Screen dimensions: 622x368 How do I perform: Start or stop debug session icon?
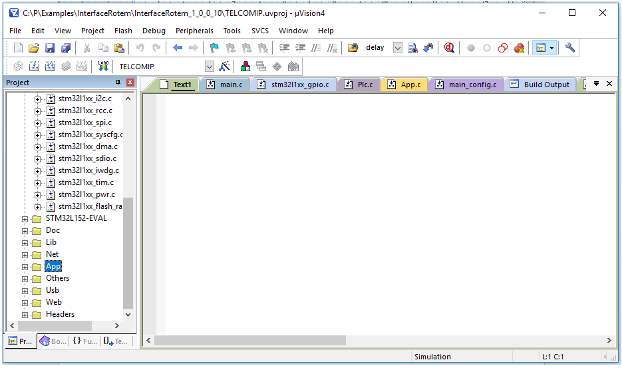(449, 48)
